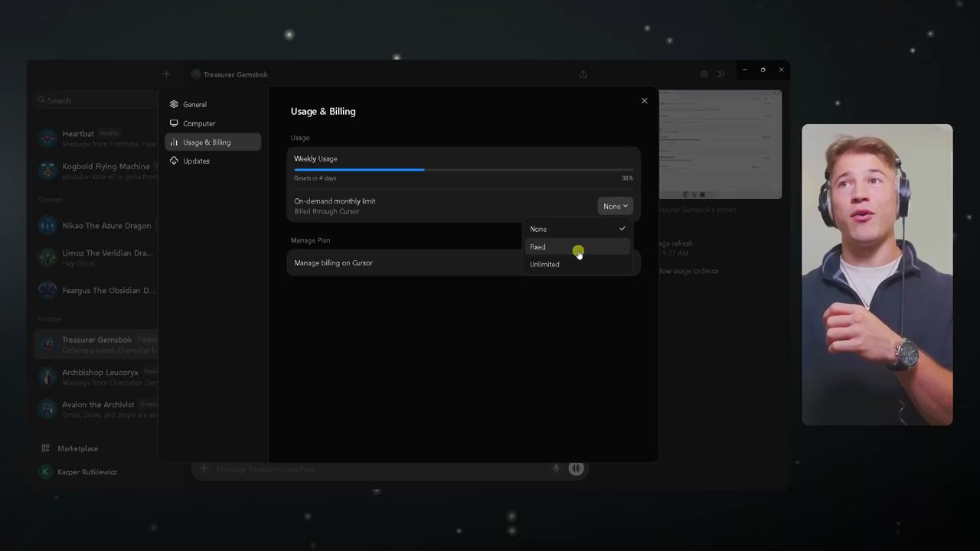Viewport: 980px width, 551px height.
Task: Open the Updates settings tab
Action: [x=213, y=161]
